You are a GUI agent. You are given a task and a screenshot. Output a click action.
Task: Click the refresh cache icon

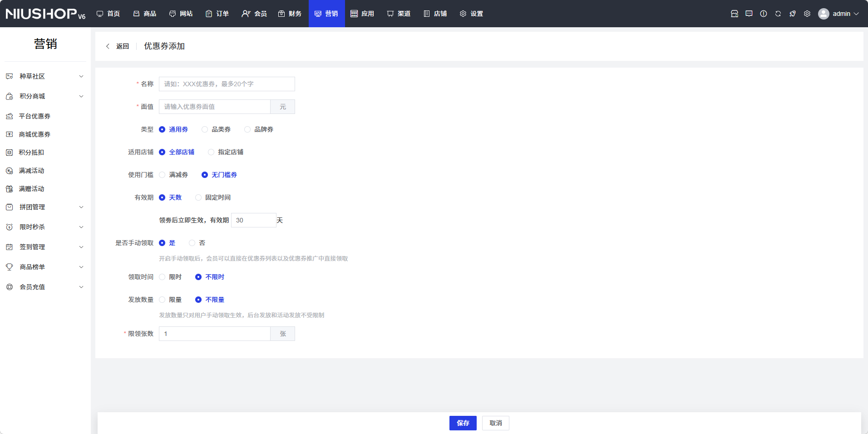click(x=778, y=14)
